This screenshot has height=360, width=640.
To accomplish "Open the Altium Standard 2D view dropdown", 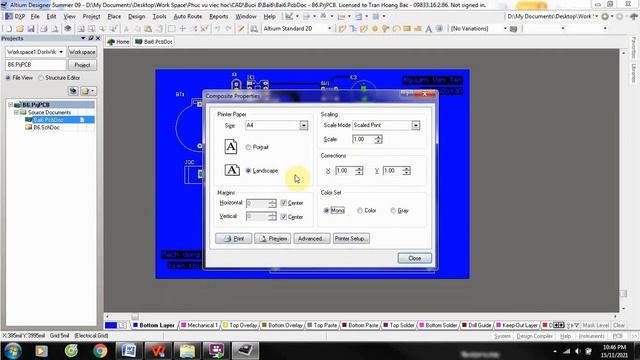I will click(329, 29).
